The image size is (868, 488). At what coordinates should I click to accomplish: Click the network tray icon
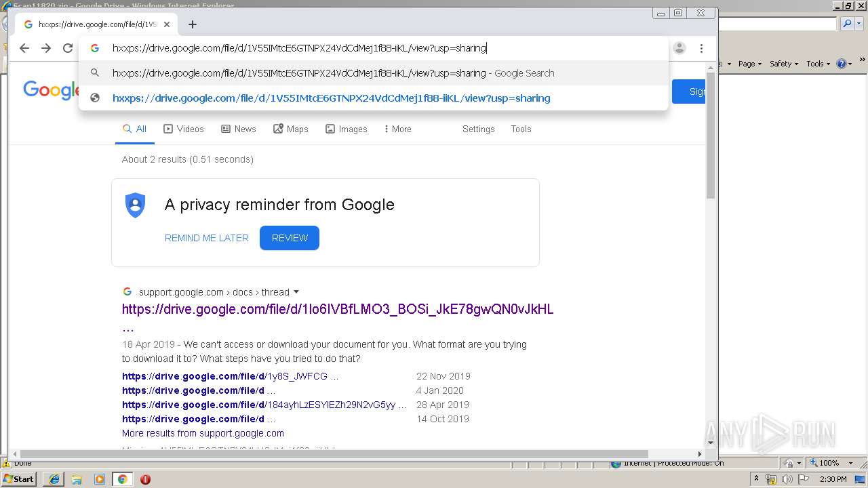771,479
